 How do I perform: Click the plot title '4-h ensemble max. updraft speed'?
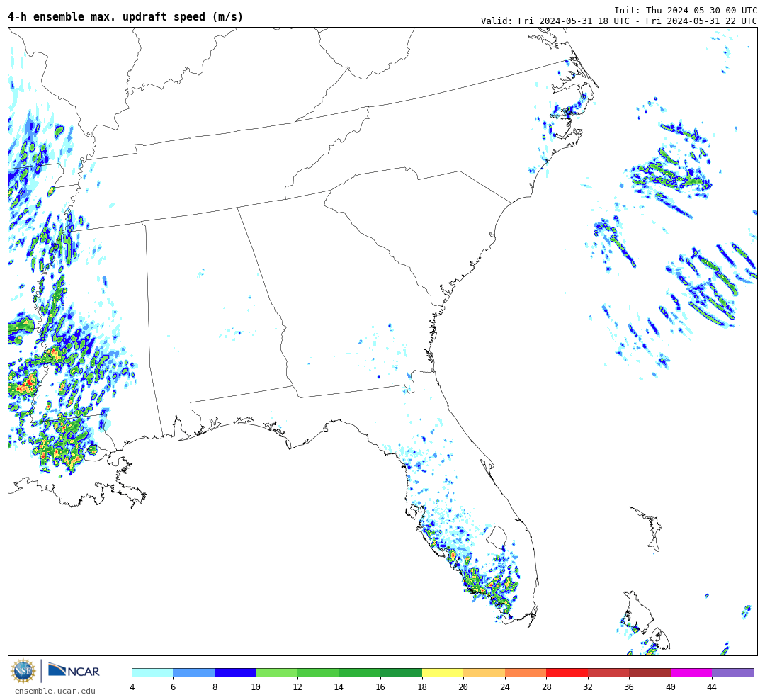(x=125, y=16)
